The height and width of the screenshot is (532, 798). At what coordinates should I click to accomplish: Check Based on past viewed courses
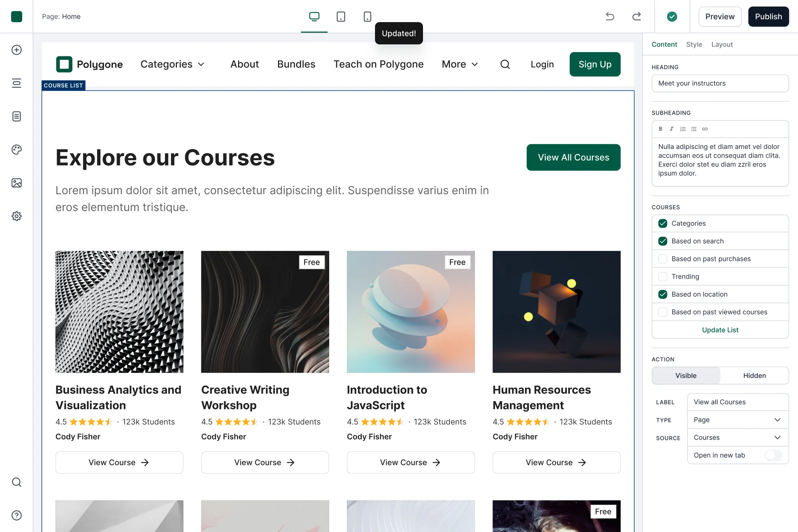(x=663, y=312)
